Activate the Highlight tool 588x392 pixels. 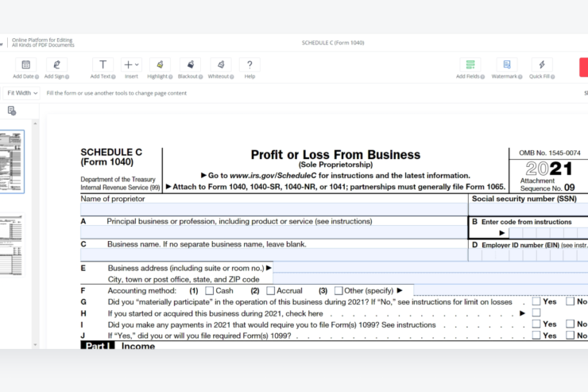coord(160,68)
